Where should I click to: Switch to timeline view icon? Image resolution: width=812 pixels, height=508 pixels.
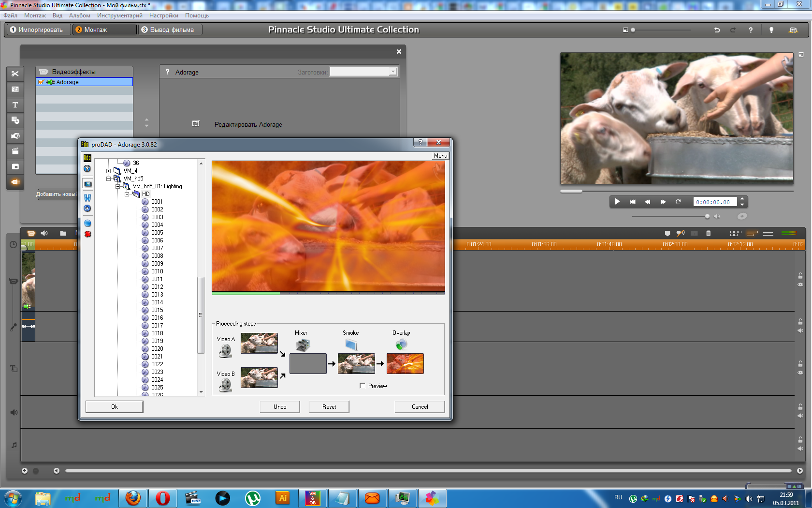(752, 233)
